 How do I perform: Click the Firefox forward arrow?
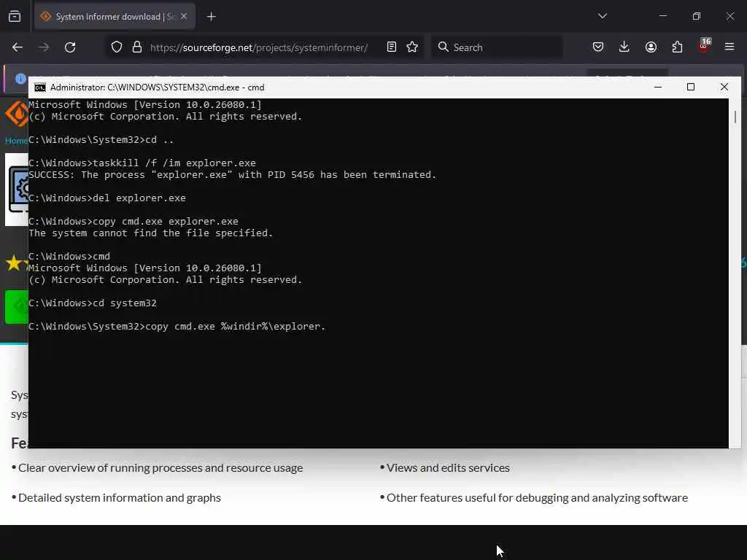[x=44, y=47]
